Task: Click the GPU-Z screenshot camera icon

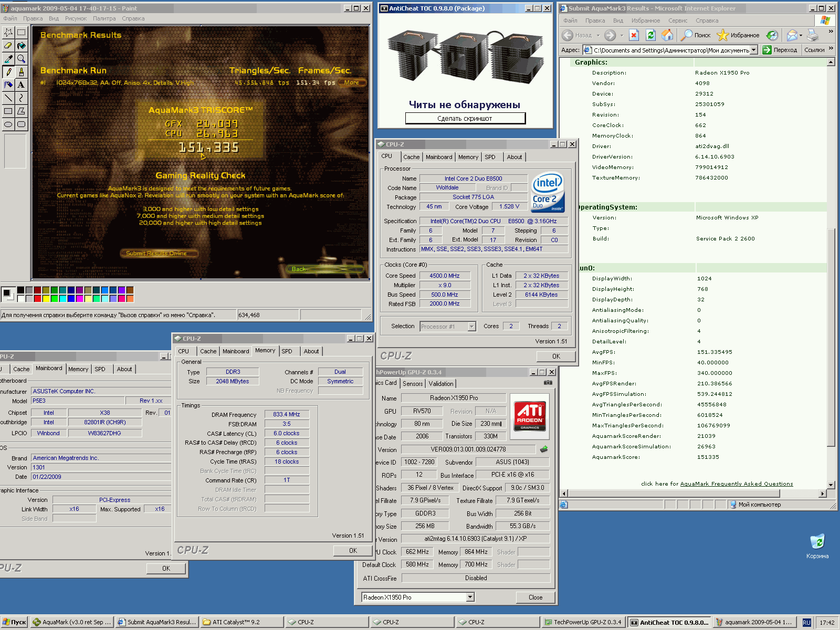Action: click(548, 383)
